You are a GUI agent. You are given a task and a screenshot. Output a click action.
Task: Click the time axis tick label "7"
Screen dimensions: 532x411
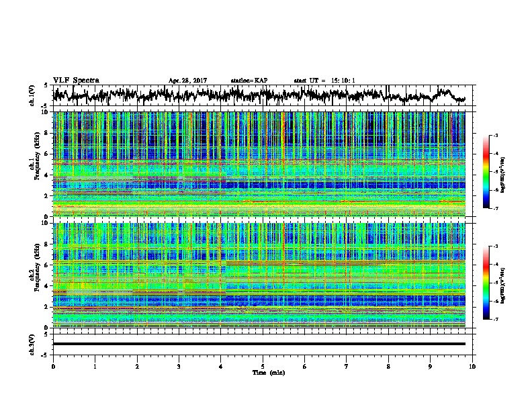point(347,367)
